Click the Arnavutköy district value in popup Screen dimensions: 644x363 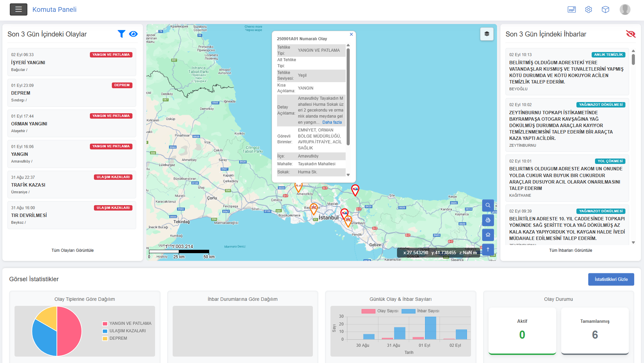coord(308,156)
